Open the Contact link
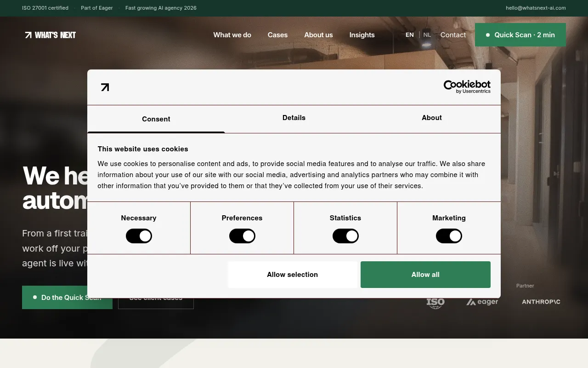This screenshot has width=588, height=368. (x=453, y=35)
